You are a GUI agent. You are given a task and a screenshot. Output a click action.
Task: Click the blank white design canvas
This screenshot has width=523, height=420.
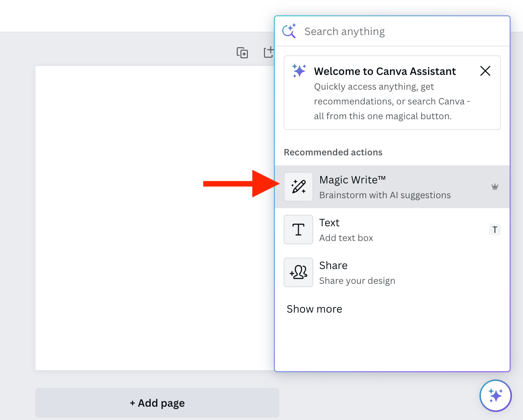click(155, 218)
